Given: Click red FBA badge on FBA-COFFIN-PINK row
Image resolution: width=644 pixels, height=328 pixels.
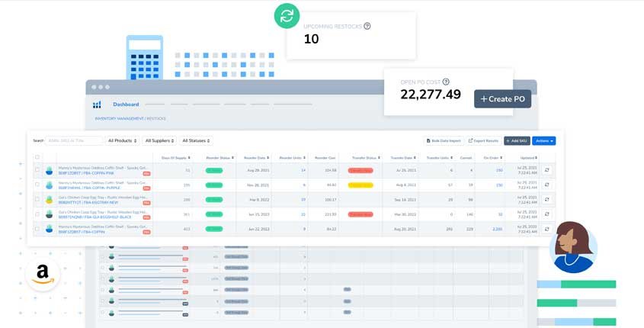Looking at the screenshot, I should point(146,174).
